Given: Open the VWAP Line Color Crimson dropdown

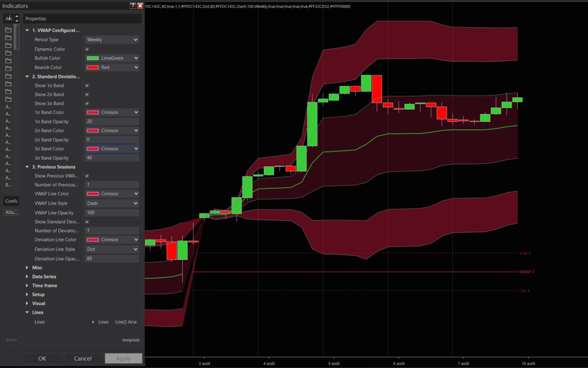Looking at the screenshot, I should click(112, 194).
